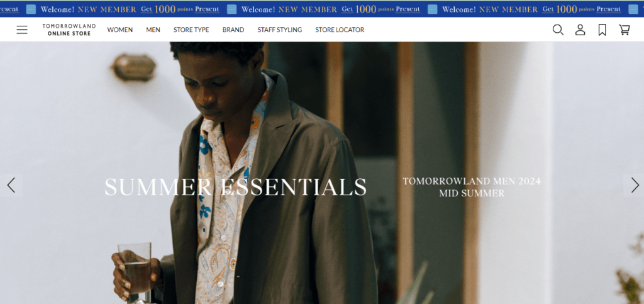Open the hamburger menu icon

(22, 30)
